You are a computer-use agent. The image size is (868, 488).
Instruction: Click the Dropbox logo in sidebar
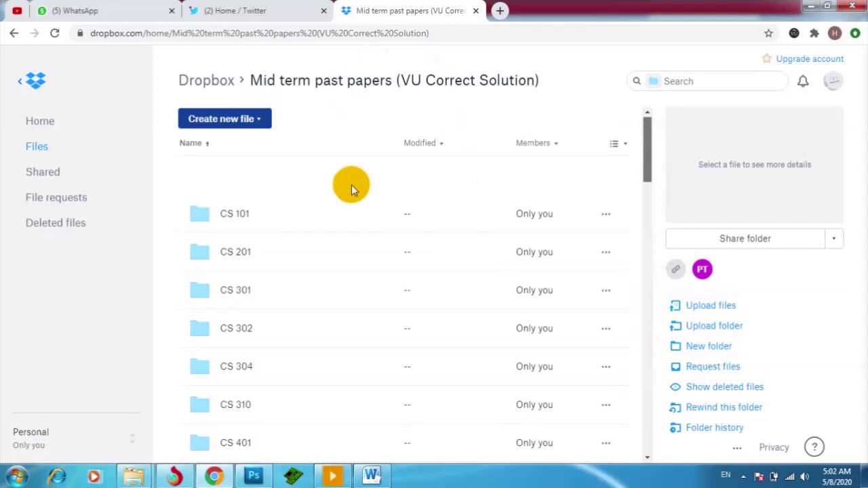tap(36, 81)
